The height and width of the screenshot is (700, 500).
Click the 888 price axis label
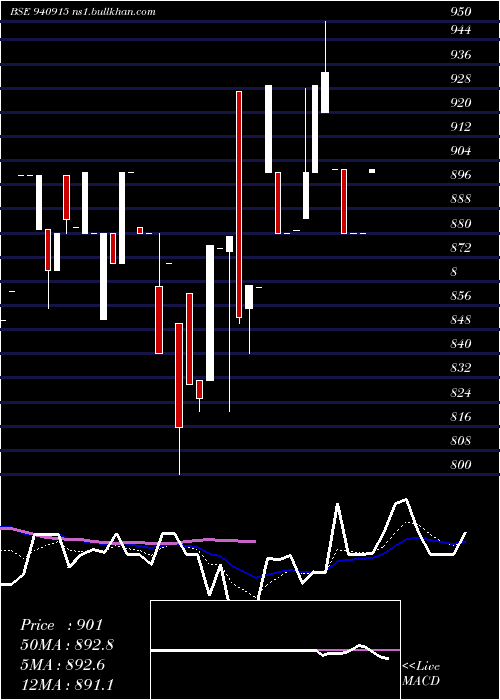[461, 199]
